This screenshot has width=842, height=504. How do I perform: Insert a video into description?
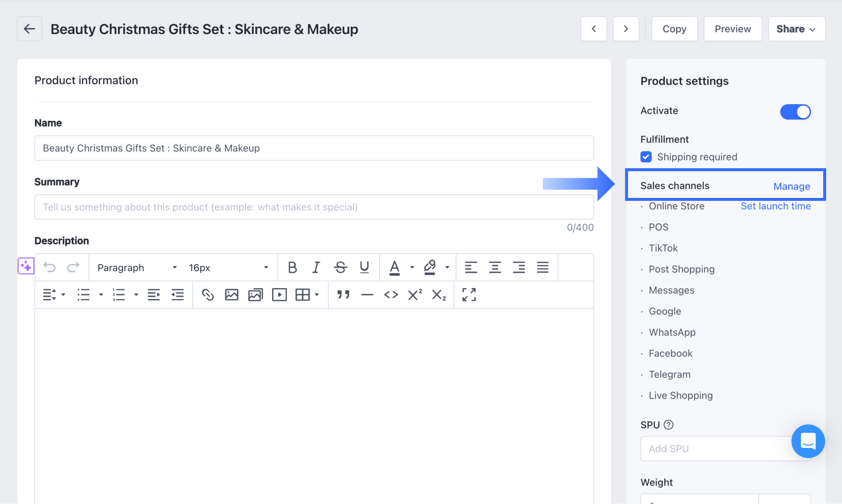coord(279,295)
